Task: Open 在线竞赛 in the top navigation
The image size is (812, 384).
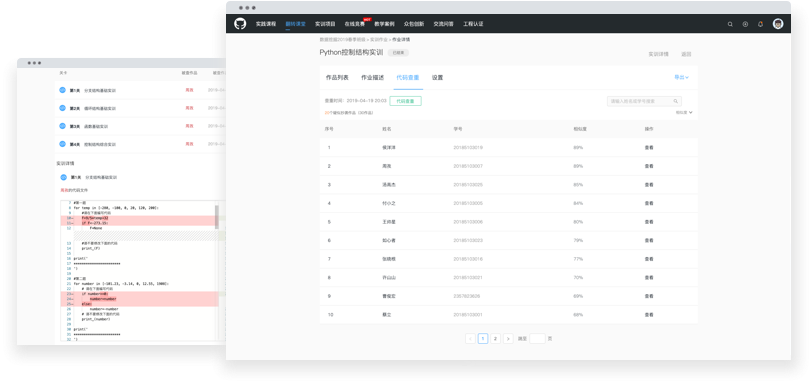Action: point(355,24)
